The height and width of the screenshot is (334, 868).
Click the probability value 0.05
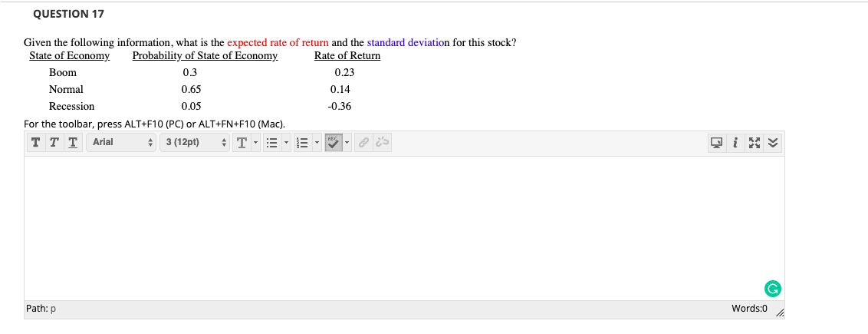[x=192, y=106]
